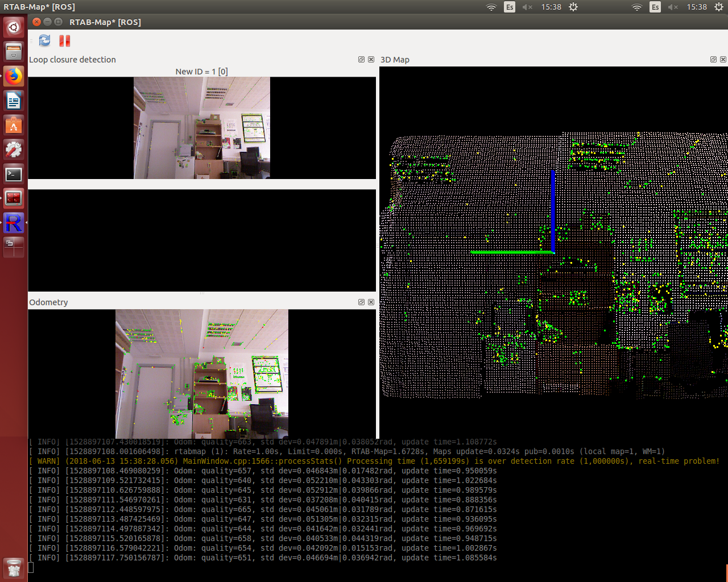Close the Loop closure detection panel

[x=371, y=60]
